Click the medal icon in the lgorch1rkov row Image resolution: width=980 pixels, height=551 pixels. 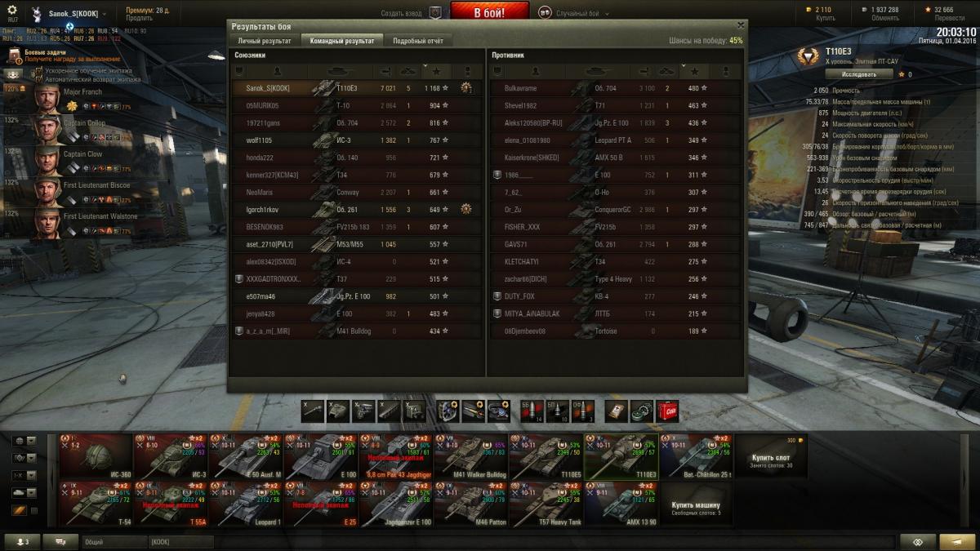click(x=466, y=208)
